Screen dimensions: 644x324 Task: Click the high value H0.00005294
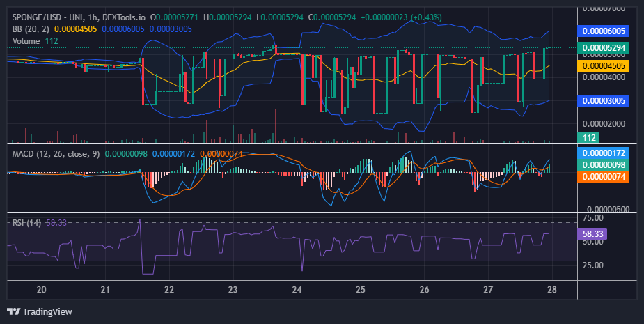coord(228,17)
